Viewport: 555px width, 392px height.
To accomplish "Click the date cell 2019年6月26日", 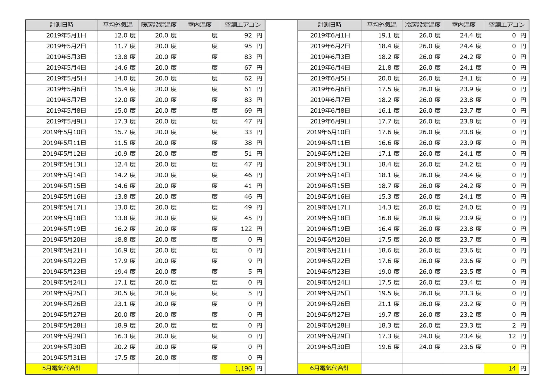I will (330, 304).
